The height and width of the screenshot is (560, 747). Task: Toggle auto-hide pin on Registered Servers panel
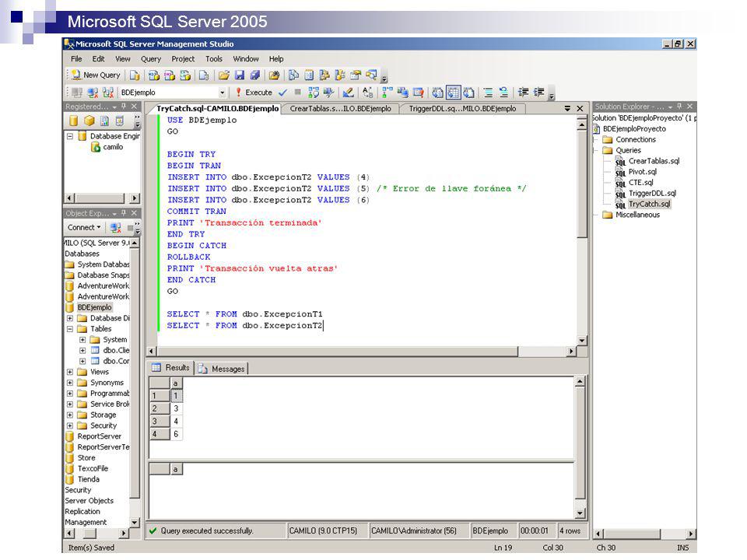point(124,107)
